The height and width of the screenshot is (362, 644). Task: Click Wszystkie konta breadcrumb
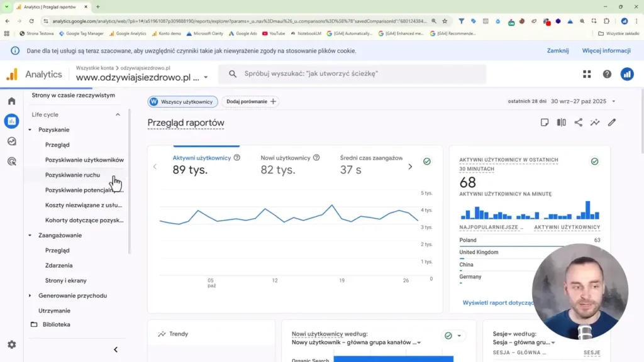pyautogui.click(x=94, y=68)
